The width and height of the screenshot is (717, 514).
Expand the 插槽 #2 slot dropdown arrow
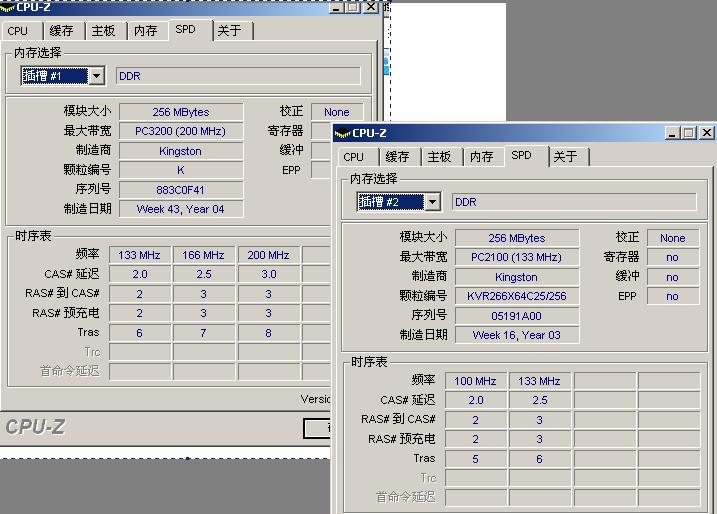(x=433, y=202)
